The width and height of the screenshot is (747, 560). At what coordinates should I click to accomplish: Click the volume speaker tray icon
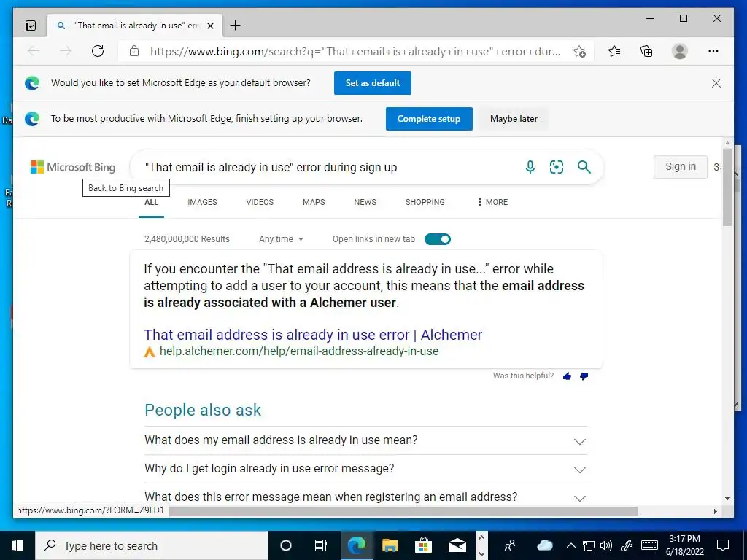[606, 545]
